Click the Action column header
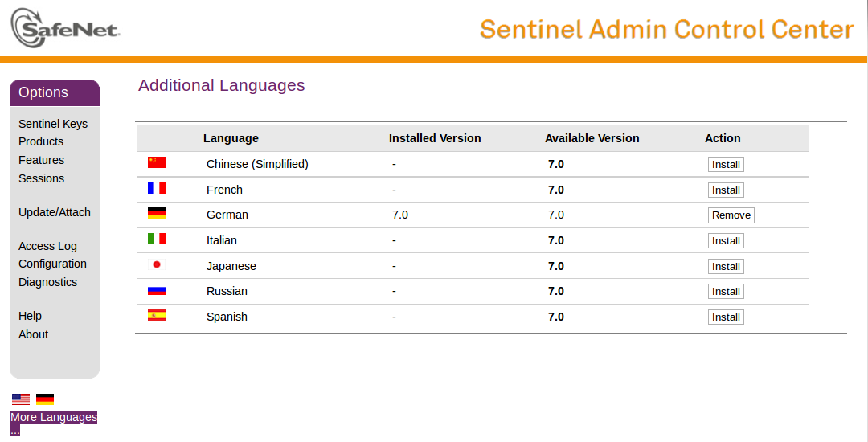The height and width of the screenshot is (442, 868). (723, 138)
